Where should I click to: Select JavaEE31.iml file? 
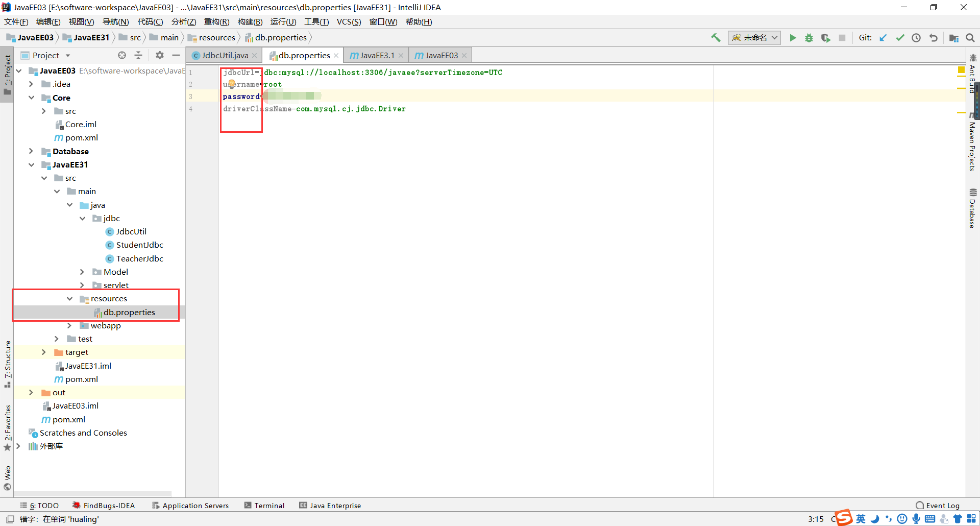(88, 366)
